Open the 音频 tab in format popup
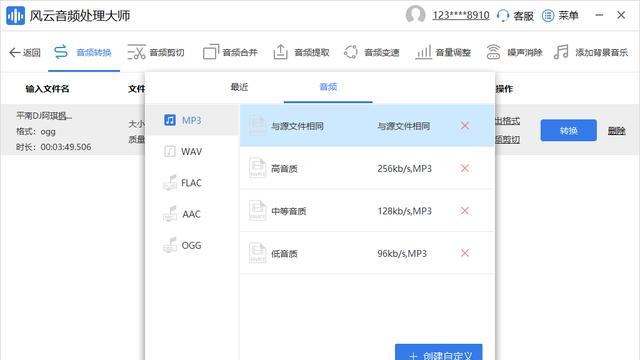Image resolution: width=640 pixels, height=360 pixels. 328,87
